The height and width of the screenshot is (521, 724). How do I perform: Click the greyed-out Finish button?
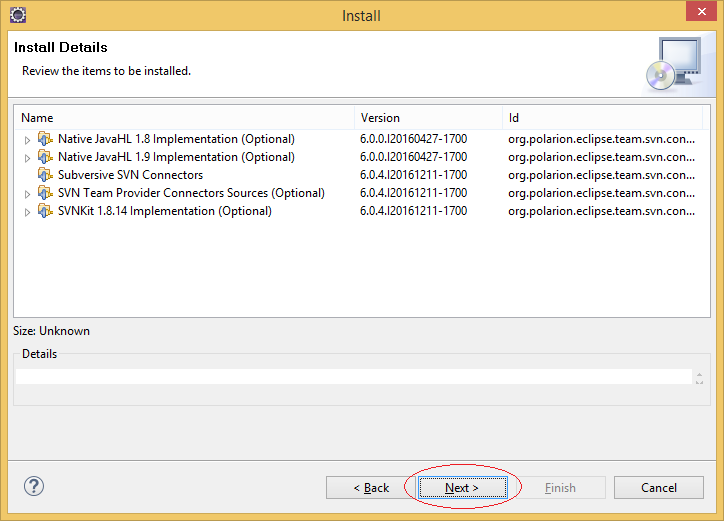click(560, 488)
